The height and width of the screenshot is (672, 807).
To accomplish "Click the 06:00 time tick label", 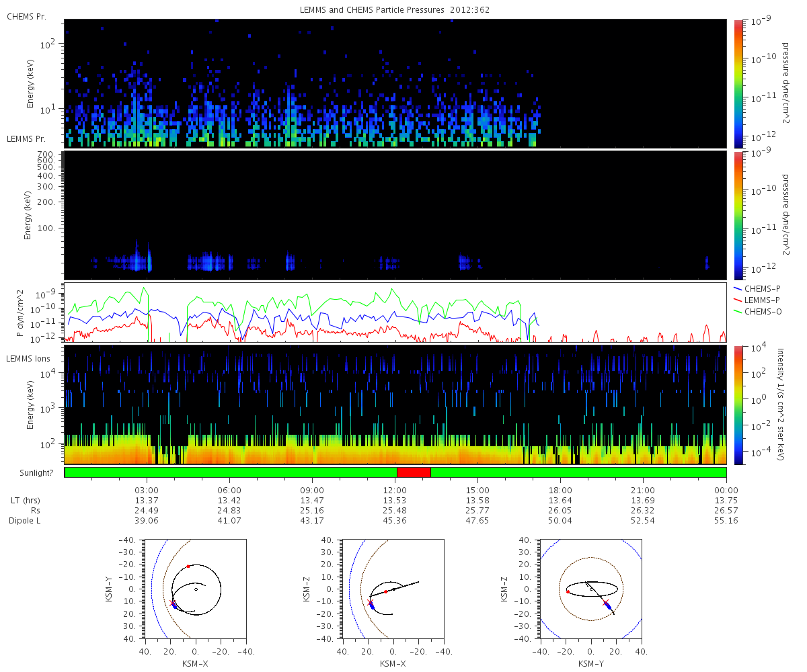I will [x=229, y=491].
